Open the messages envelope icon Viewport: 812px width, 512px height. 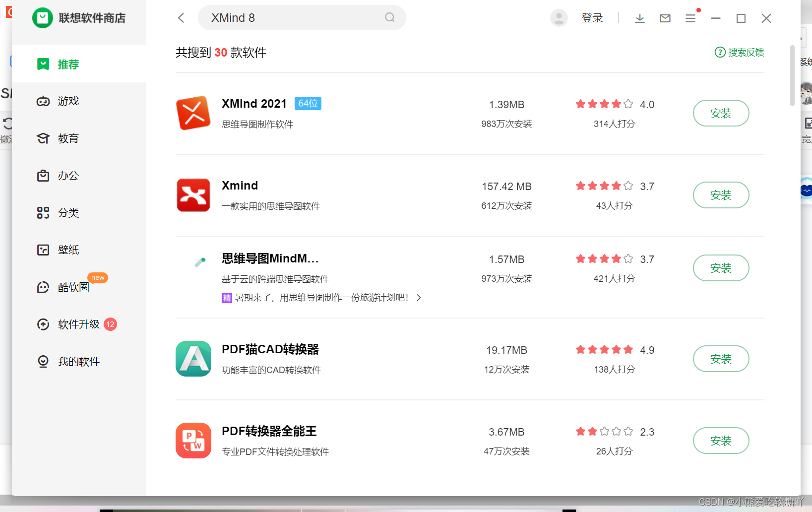(x=665, y=18)
